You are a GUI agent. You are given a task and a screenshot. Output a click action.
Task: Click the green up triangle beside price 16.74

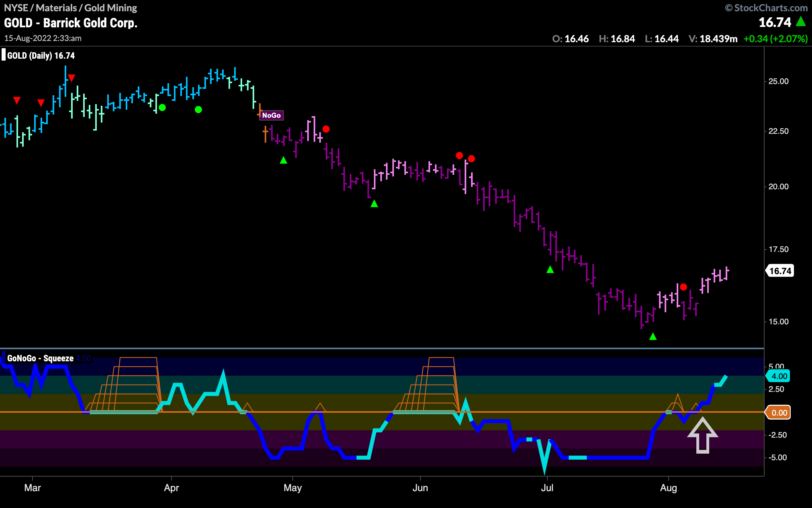(x=801, y=21)
